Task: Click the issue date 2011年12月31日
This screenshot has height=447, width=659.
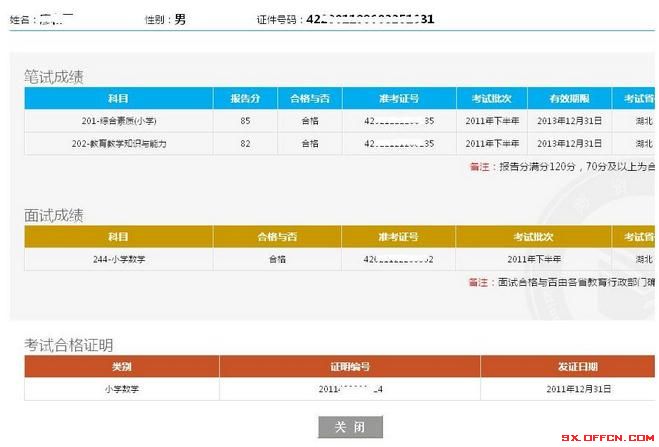Action: click(x=579, y=389)
